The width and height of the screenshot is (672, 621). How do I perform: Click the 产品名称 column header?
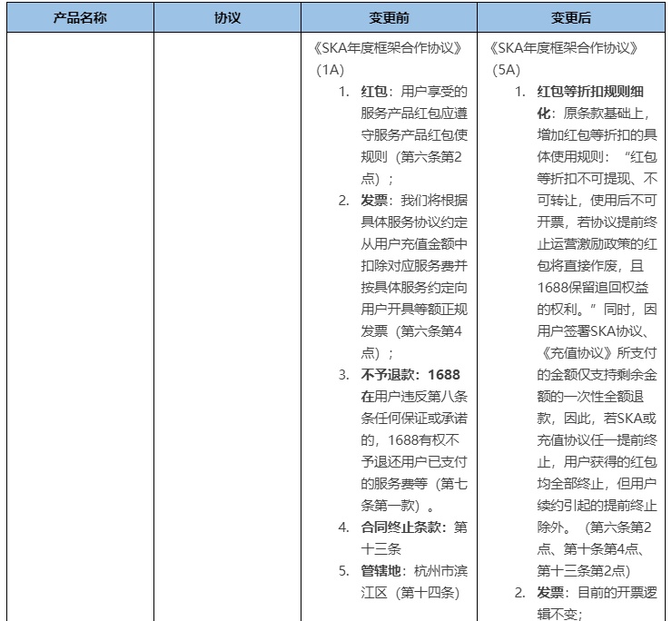point(80,17)
